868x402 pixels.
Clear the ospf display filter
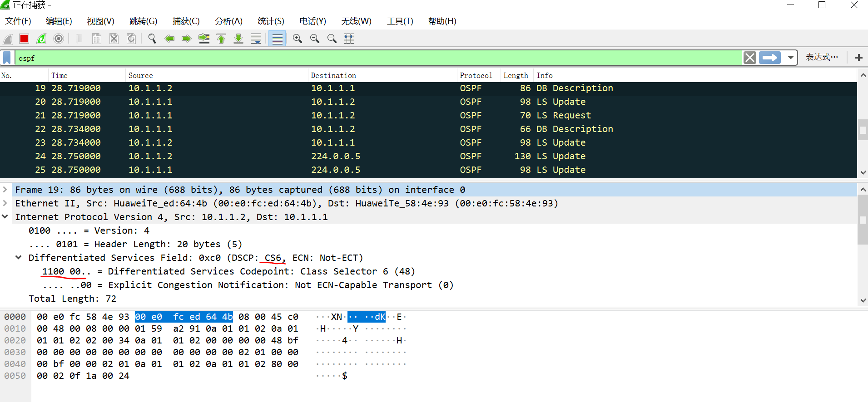pyautogui.click(x=750, y=58)
